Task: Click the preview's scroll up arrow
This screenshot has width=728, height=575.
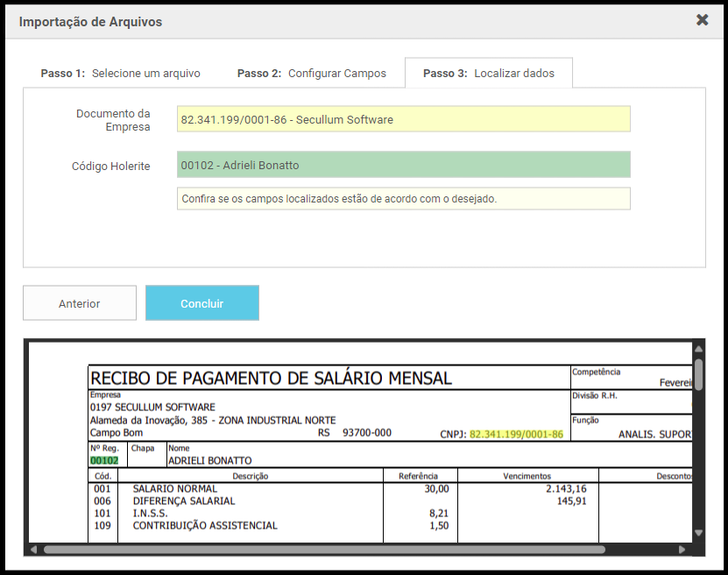Action: [698, 349]
